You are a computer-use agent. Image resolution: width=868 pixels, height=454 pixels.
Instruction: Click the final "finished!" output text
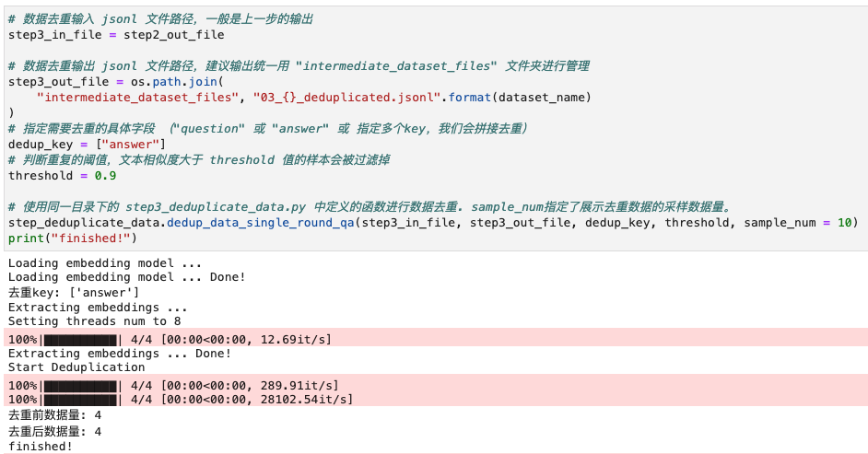click(41, 447)
